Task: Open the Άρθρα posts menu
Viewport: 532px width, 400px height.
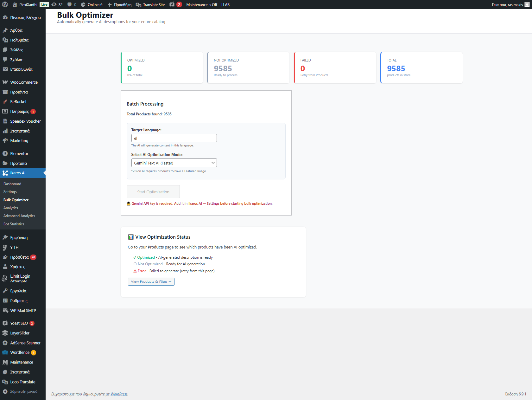Action: 23,30
